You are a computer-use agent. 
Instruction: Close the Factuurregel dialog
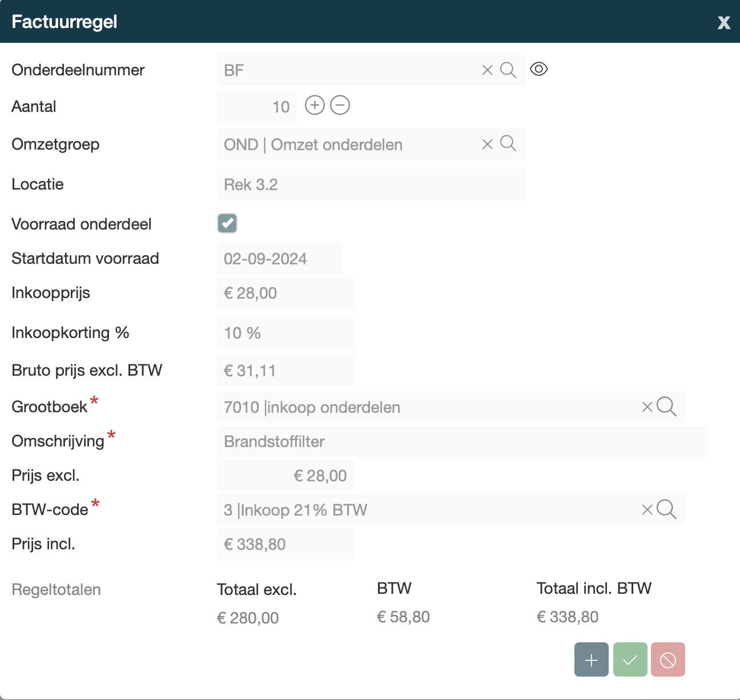click(x=723, y=22)
